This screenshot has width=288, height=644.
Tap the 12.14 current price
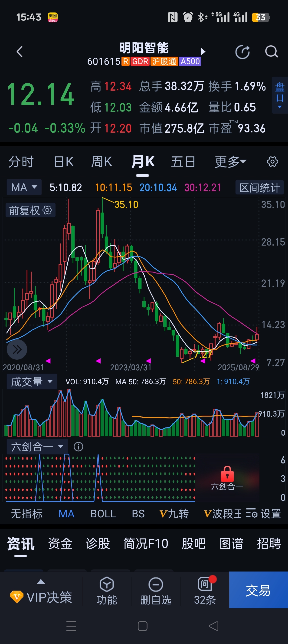41,95
